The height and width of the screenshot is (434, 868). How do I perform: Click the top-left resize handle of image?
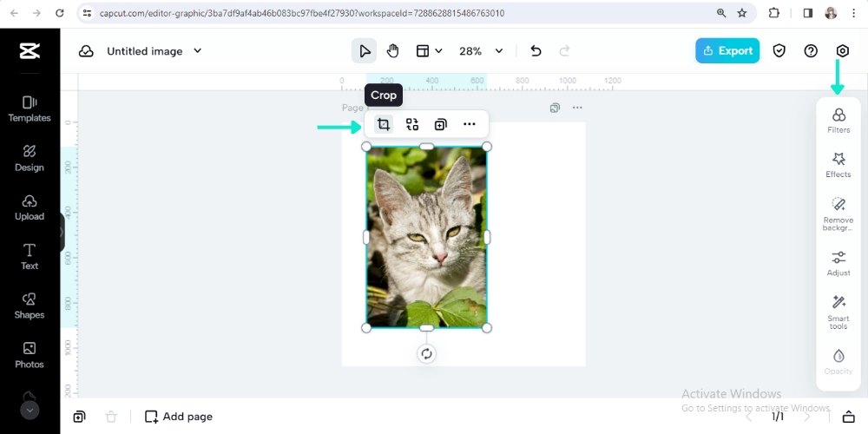pos(366,147)
